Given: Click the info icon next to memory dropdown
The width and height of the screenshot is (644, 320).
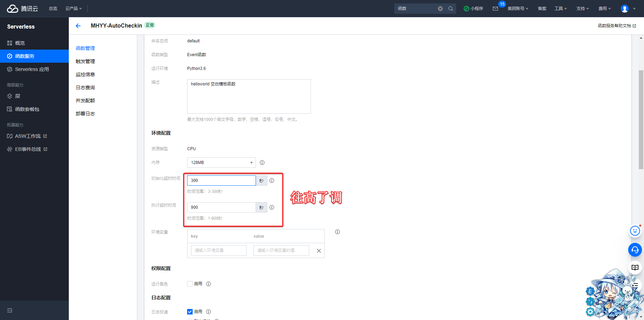Looking at the screenshot, I should click(262, 163).
